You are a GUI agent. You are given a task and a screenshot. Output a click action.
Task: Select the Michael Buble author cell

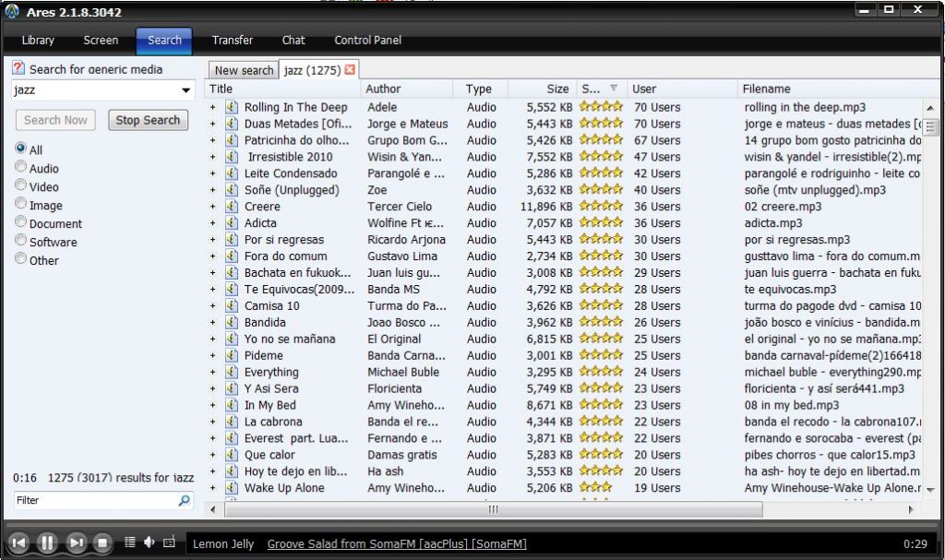point(403,372)
